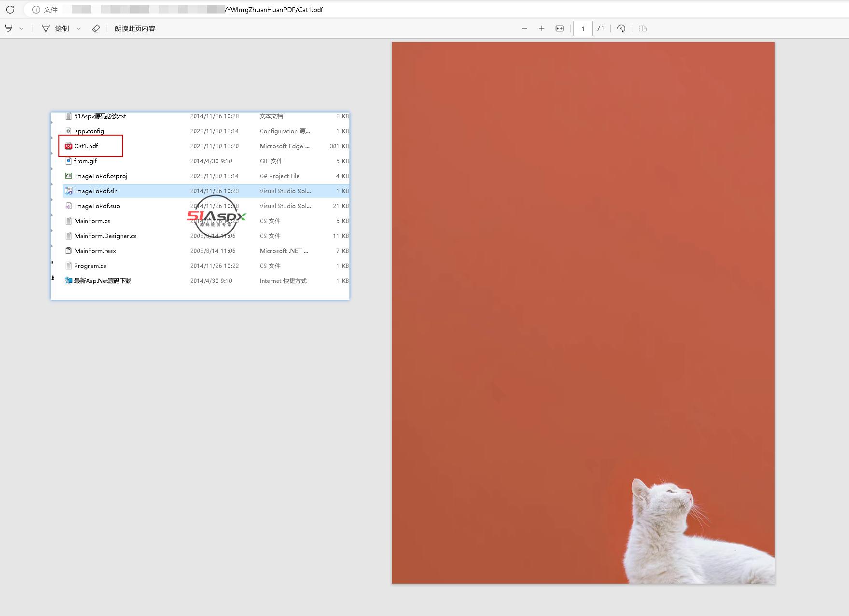Start 朗读此页内容 read aloud
Image resolution: width=849 pixels, height=616 pixels.
pos(135,28)
